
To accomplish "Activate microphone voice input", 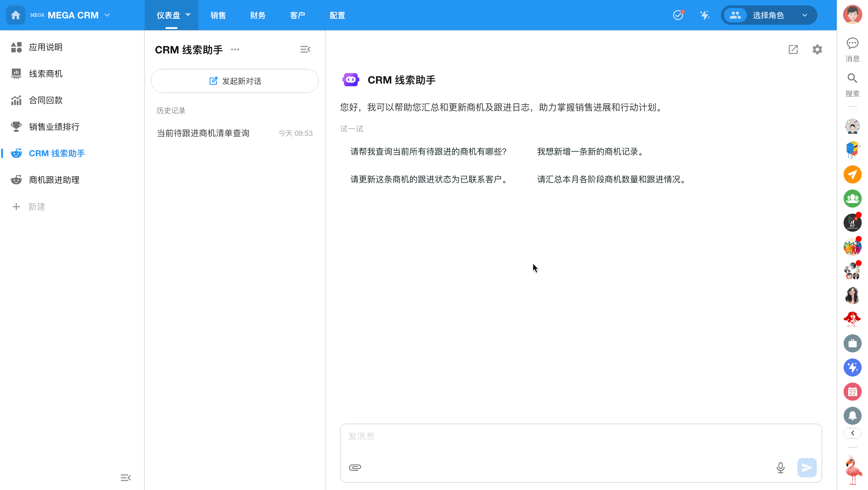I will pos(780,467).
